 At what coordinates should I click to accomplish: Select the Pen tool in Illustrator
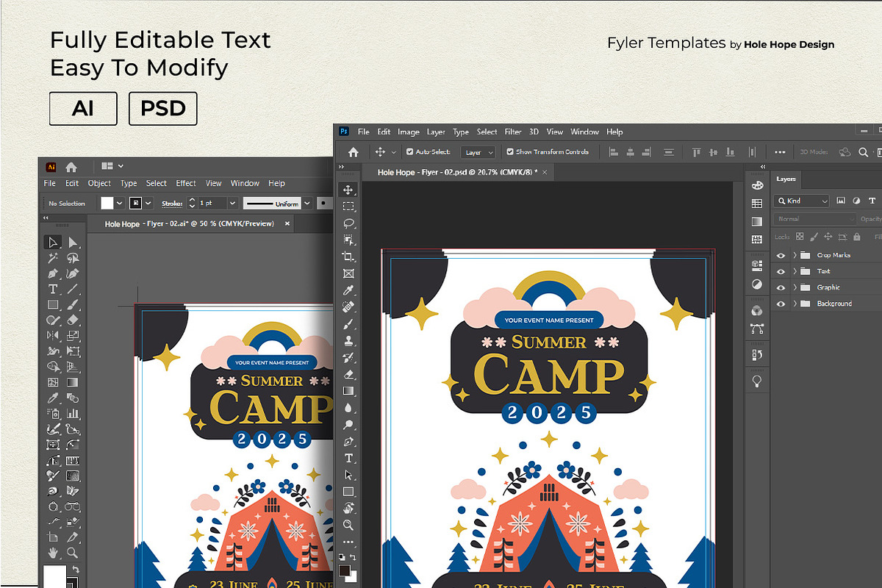click(53, 273)
